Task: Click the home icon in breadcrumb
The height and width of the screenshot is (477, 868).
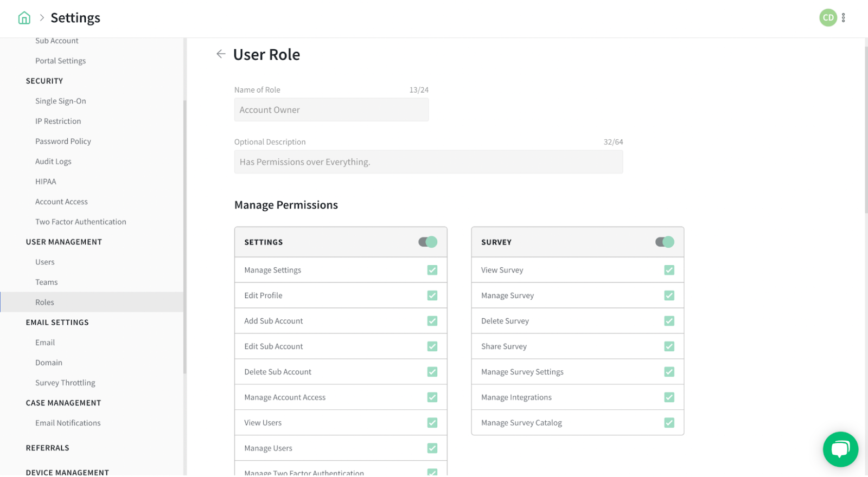Action: 24,18
